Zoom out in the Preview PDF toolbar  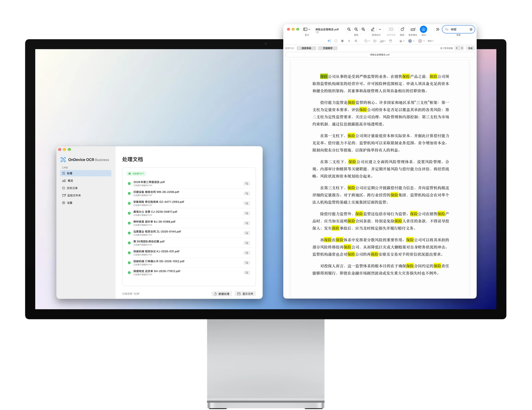point(349,29)
